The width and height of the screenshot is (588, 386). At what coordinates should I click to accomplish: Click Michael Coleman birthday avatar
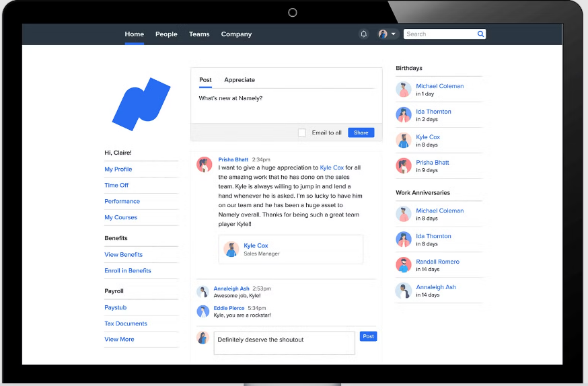(404, 89)
